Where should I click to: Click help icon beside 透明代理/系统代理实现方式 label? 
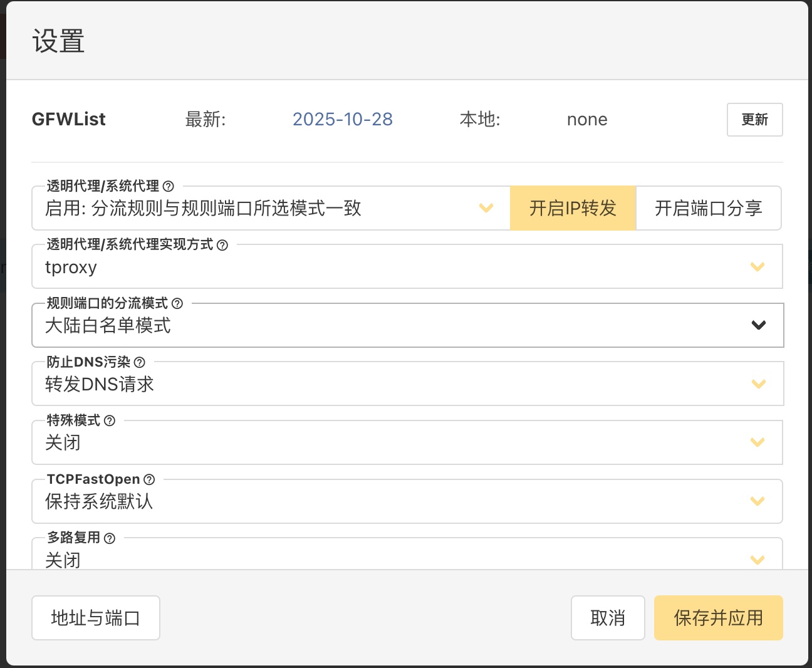click(222, 245)
